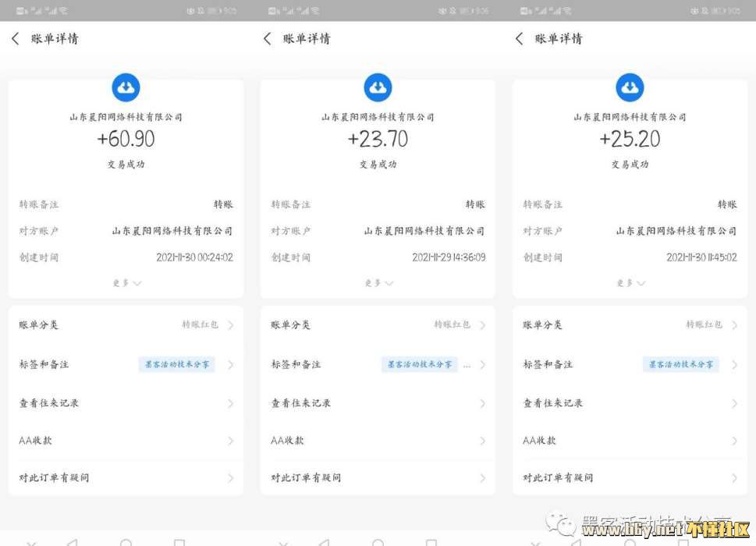Open AA收款 in the +25.20 bill

point(630,441)
